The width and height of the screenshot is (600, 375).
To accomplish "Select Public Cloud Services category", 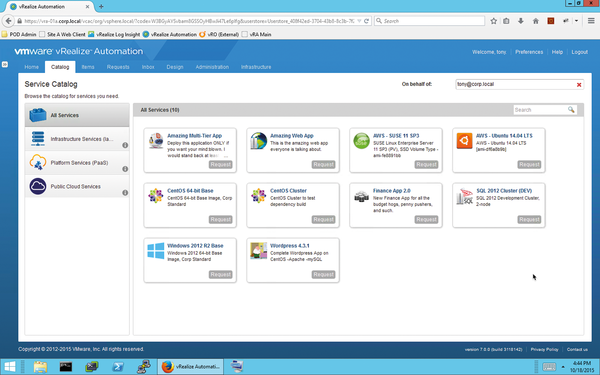I will point(77,187).
